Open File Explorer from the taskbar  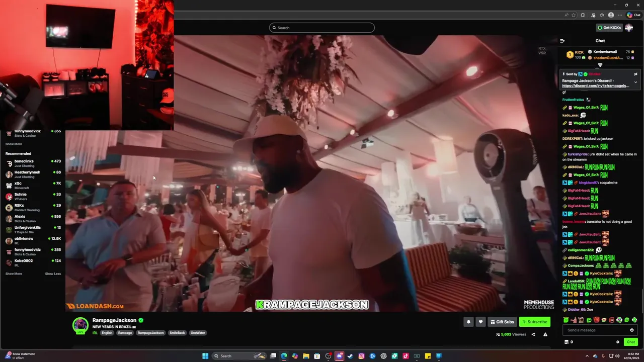point(306,356)
